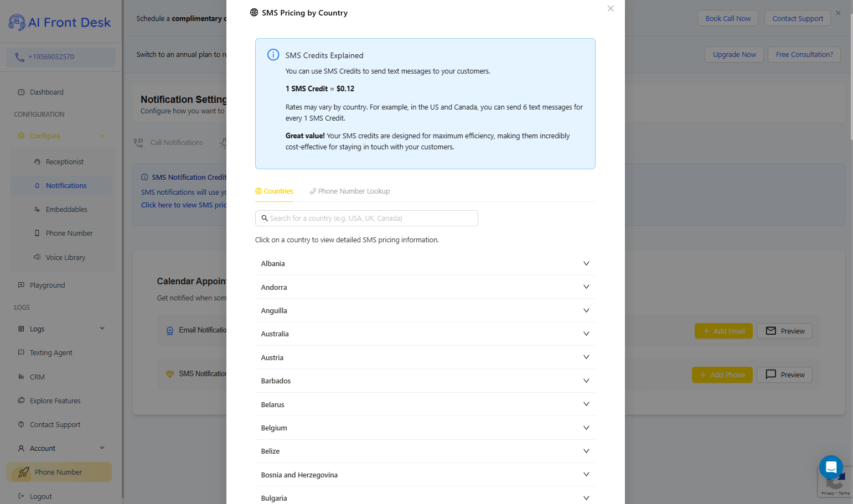Expand the Logs sidebar menu

click(102, 329)
